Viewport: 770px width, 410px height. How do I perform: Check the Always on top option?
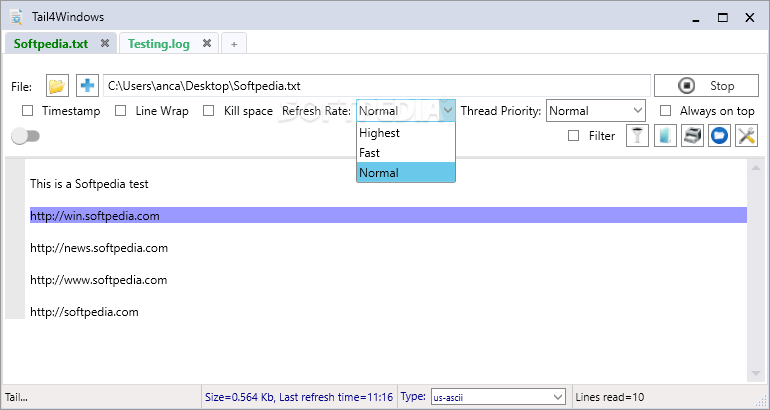click(x=665, y=111)
